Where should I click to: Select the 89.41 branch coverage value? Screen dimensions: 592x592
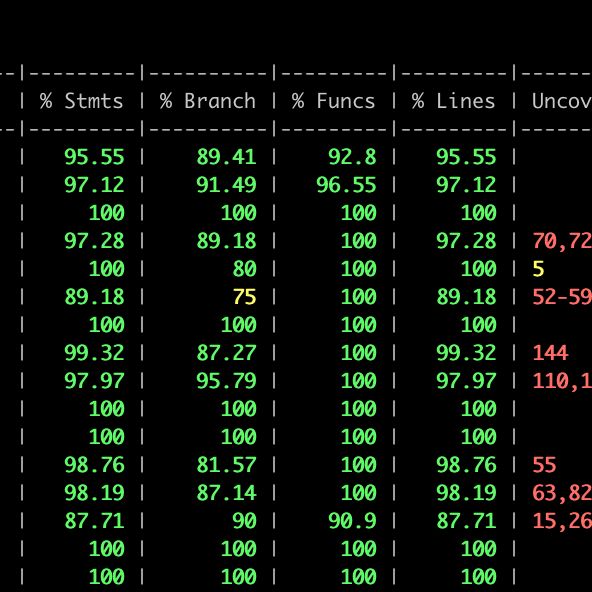pyautogui.click(x=226, y=157)
